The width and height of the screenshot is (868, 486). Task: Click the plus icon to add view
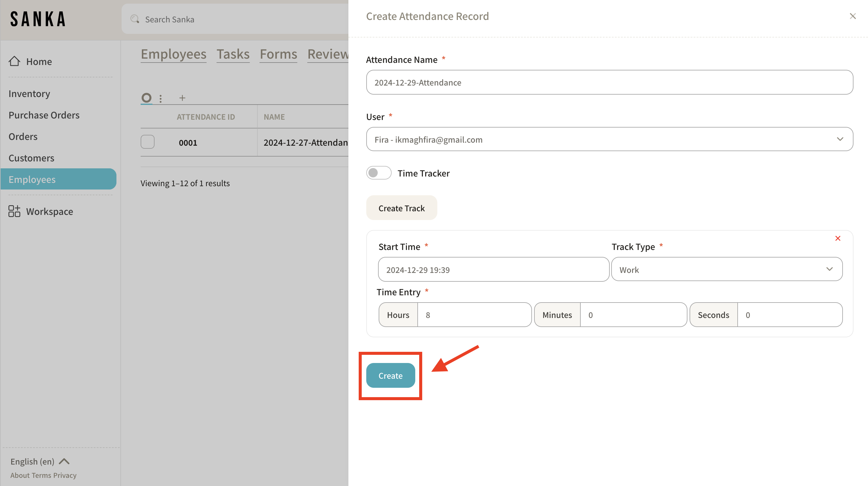pyautogui.click(x=182, y=98)
